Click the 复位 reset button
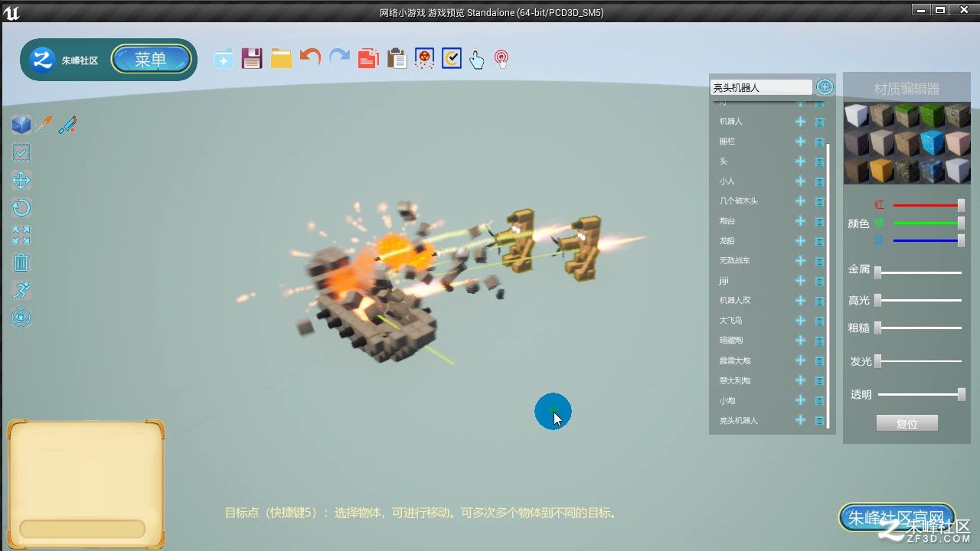This screenshot has width=980, height=551. pyautogui.click(x=906, y=423)
